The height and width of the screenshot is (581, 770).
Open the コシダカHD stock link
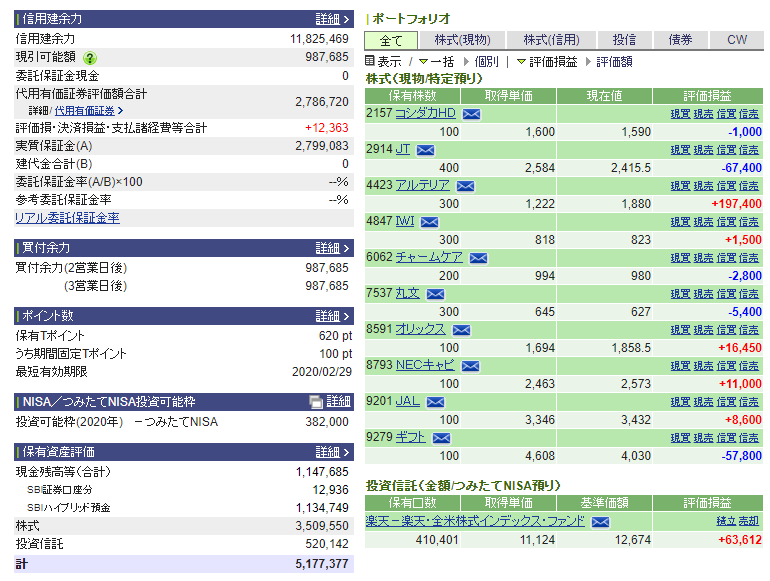(425, 113)
